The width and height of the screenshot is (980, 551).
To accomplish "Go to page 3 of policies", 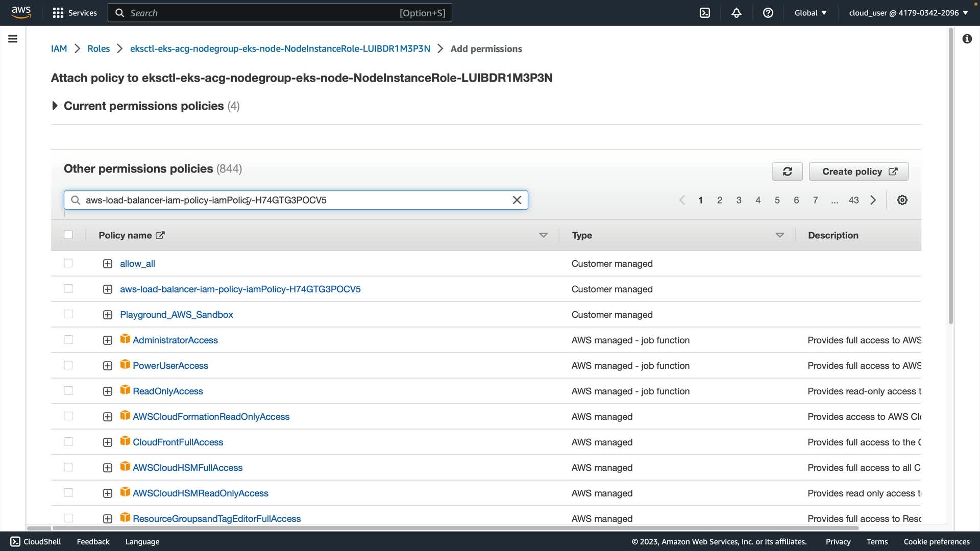I will coord(739,200).
